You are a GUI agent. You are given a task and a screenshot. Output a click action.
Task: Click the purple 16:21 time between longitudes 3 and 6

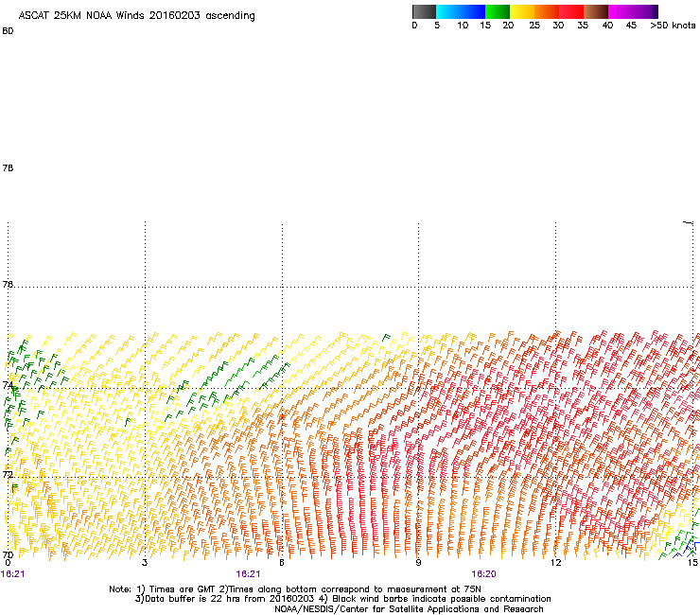(248, 574)
